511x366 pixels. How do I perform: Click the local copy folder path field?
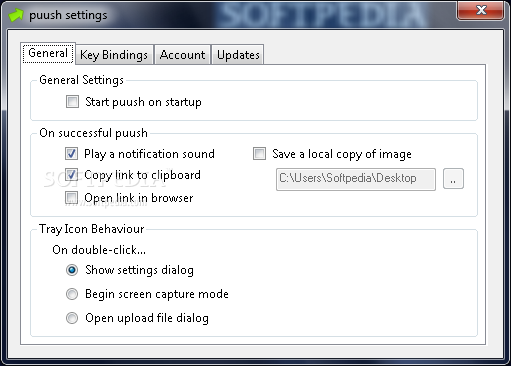pos(356,179)
